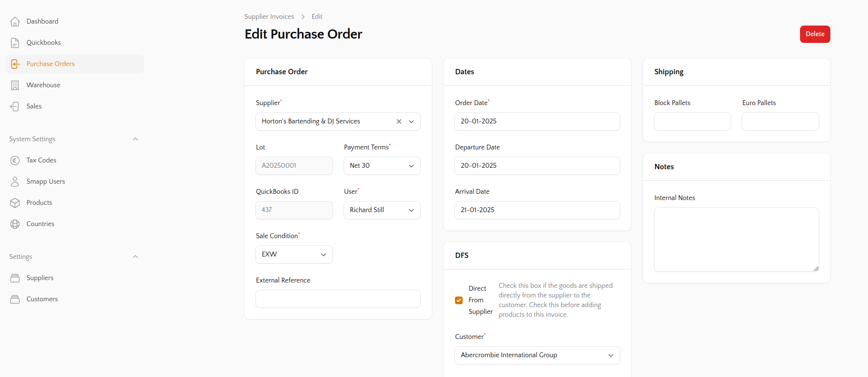Click the Arrival Date field

[537, 210]
